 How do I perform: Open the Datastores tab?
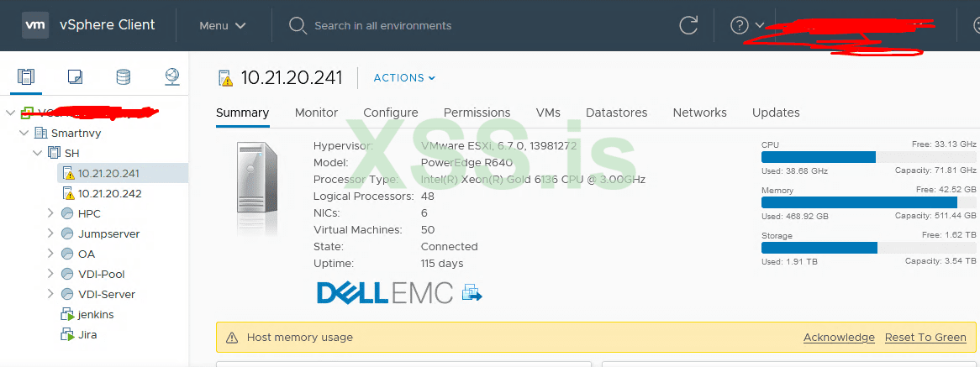[616, 113]
